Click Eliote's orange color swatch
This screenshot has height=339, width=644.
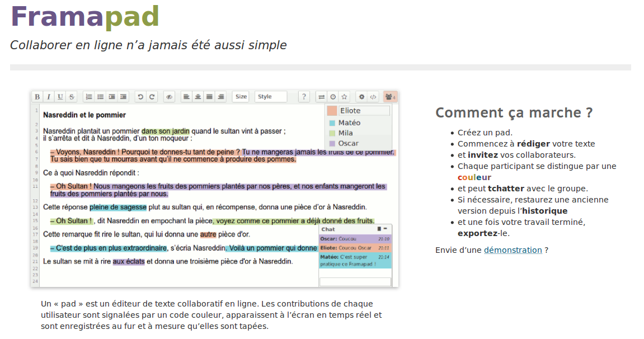coord(332,111)
